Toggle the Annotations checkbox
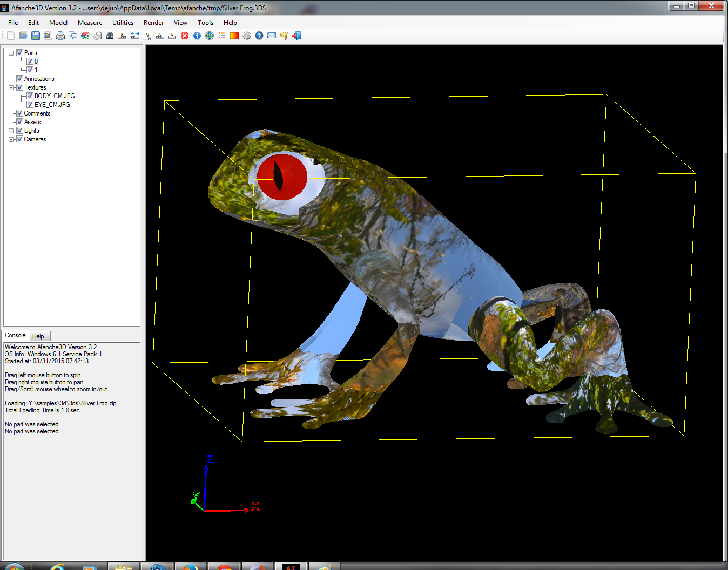 click(20, 79)
